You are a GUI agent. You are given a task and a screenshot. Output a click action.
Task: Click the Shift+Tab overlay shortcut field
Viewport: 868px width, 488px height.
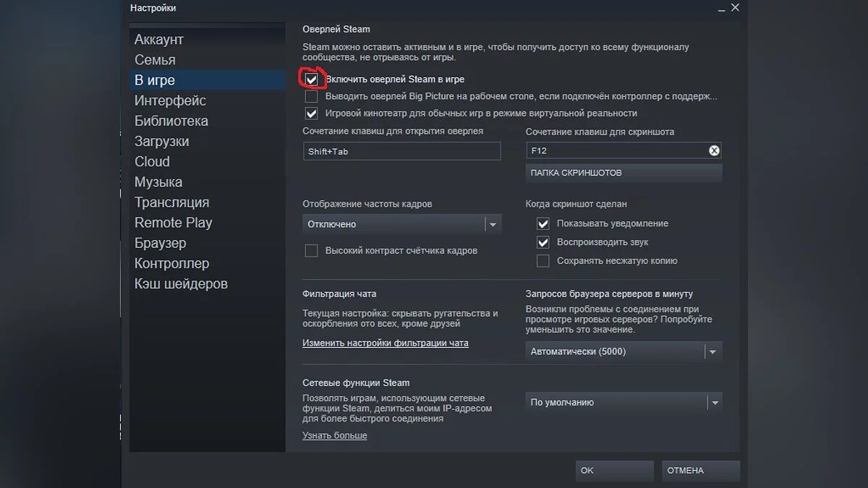click(x=401, y=151)
